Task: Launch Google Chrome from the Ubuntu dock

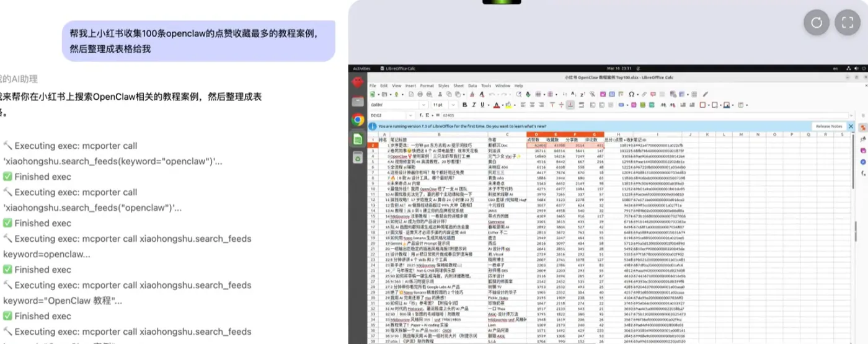Action: click(x=358, y=120)
